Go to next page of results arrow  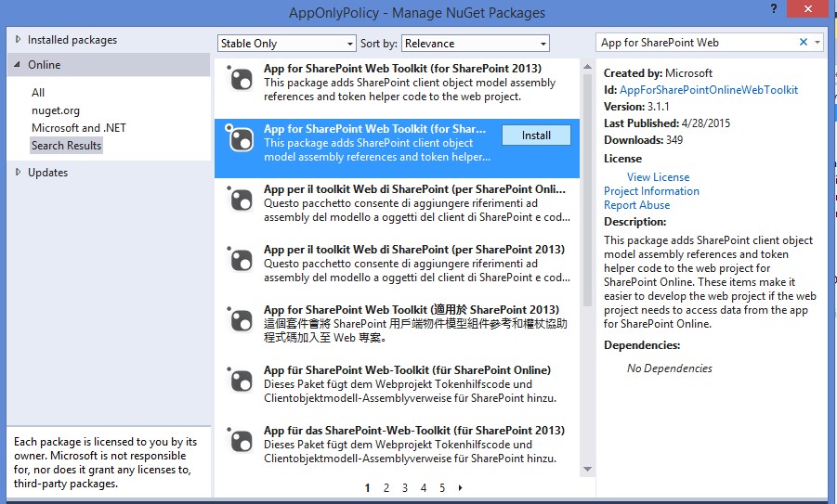tap(460, 487)
